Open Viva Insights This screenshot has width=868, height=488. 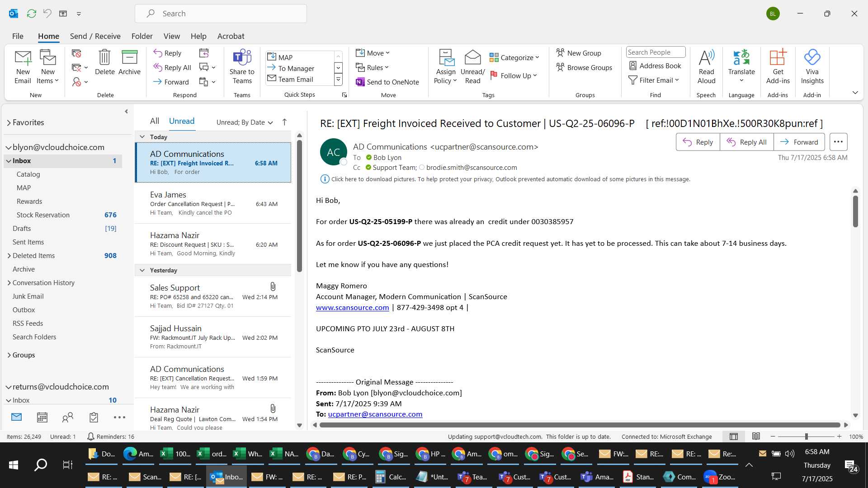point(812,67)
